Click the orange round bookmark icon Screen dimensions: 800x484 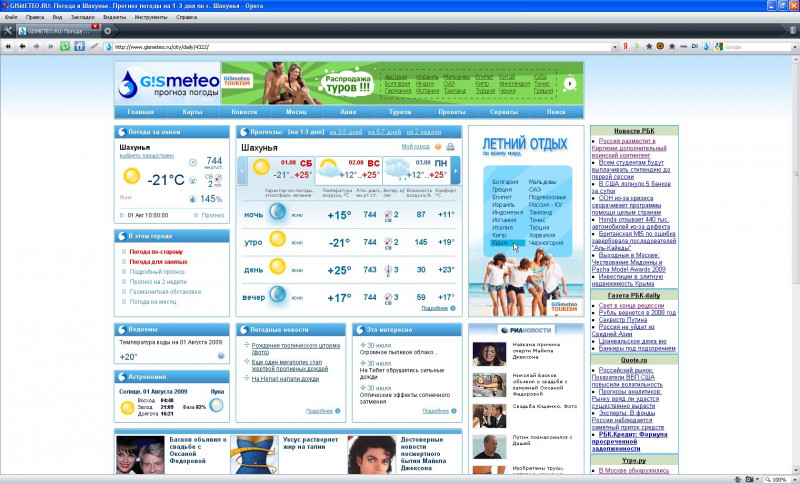(x=660, y=46)
